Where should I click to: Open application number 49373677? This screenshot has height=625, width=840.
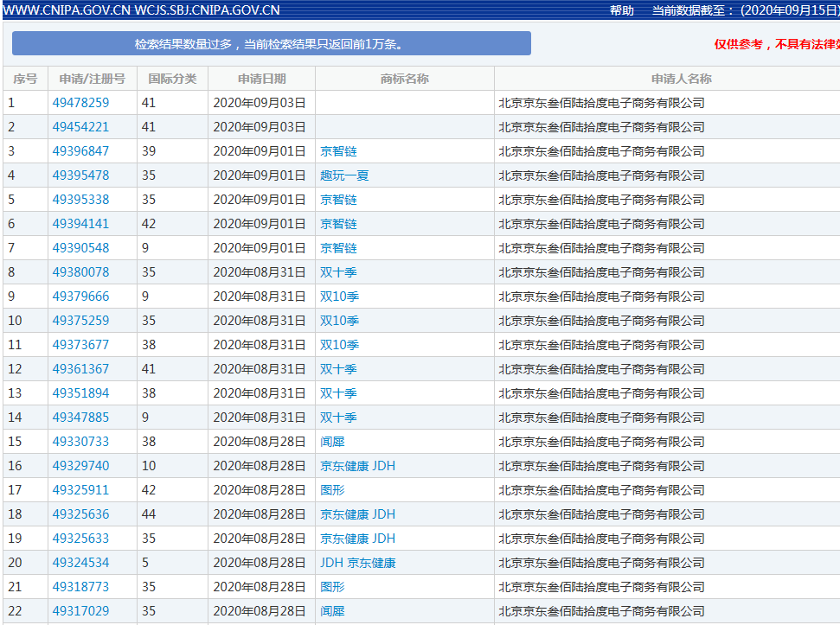(x=81, y=345)
